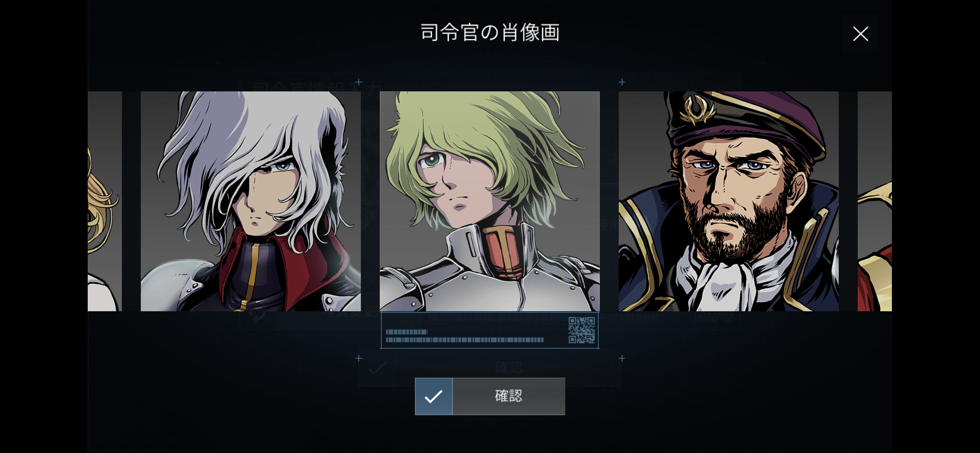This screenshot has width=980, height=453.
Task: Click the dimmed 確認 label in the background
Action: tap(509, 367)
